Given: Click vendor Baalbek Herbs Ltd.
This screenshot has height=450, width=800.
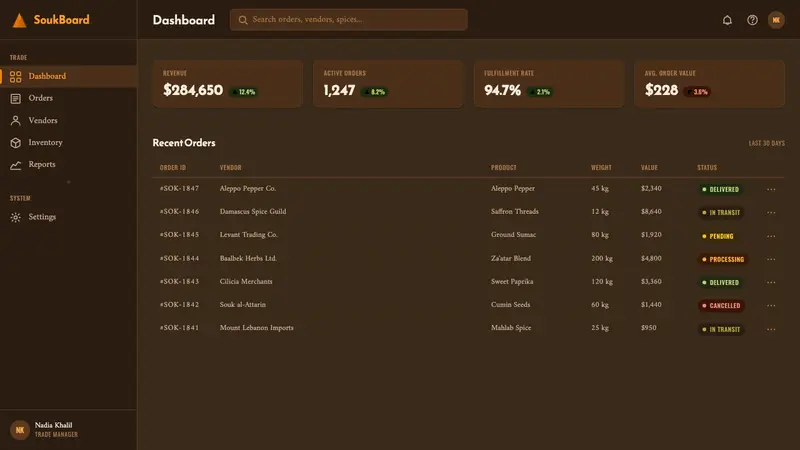Looking at the screenshot, I should (248, 258).
